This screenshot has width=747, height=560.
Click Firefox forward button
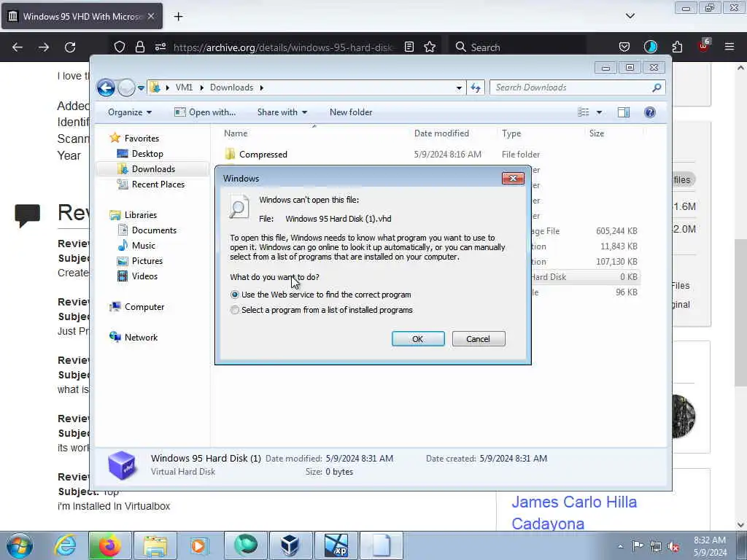point(44,47)
